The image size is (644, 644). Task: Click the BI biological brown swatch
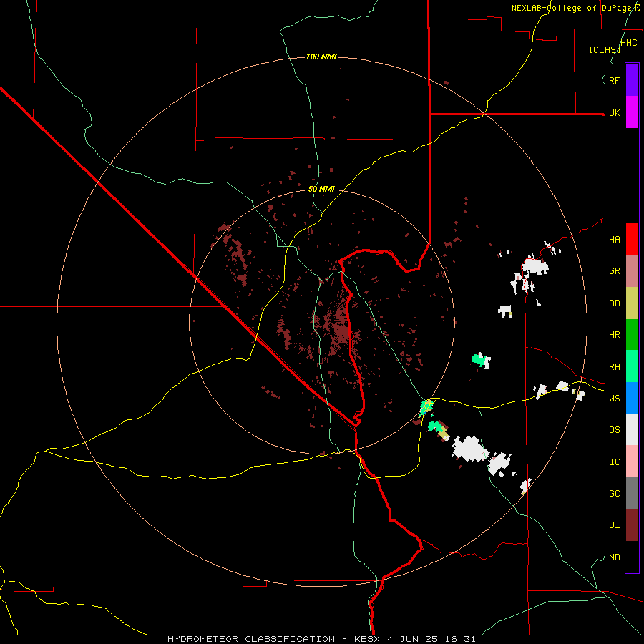632,525
